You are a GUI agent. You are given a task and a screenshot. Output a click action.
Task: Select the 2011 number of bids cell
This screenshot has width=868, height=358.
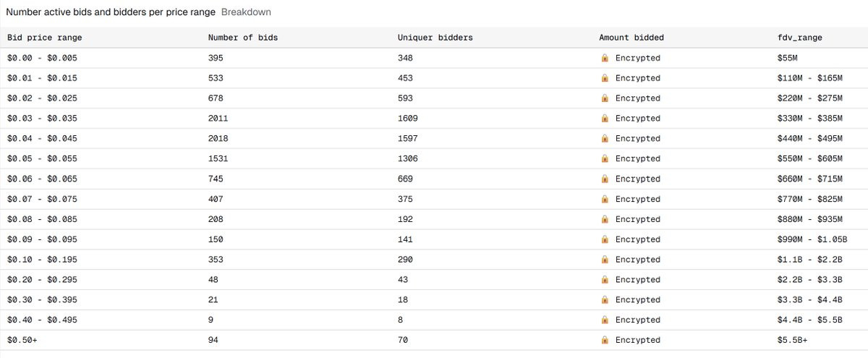coord(218,119)
